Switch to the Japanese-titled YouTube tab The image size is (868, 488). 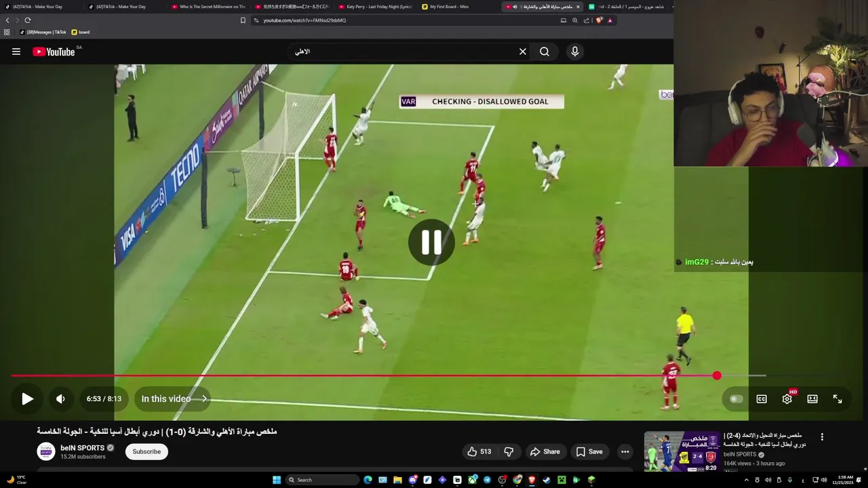(x=292, y=7)
